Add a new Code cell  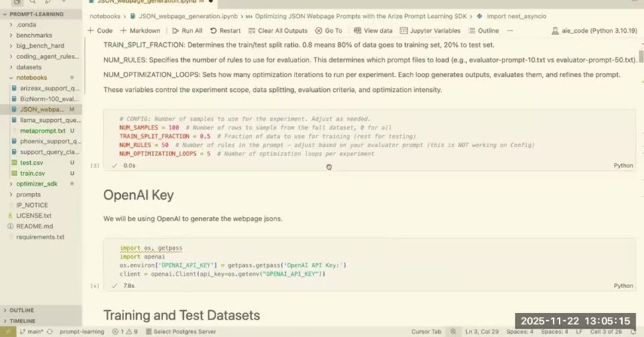pyautogui.click(x=100, y=31)
